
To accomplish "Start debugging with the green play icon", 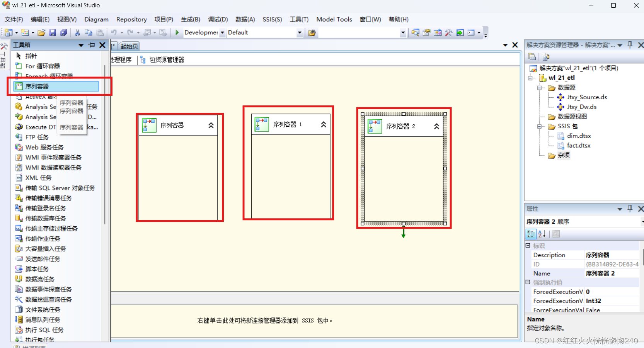I will click(177, 32).
